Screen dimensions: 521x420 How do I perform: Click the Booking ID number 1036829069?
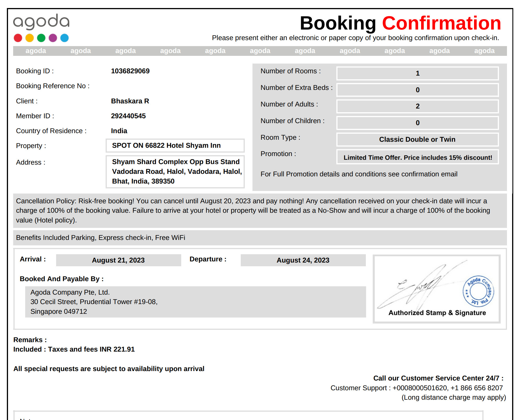(130, 71)
